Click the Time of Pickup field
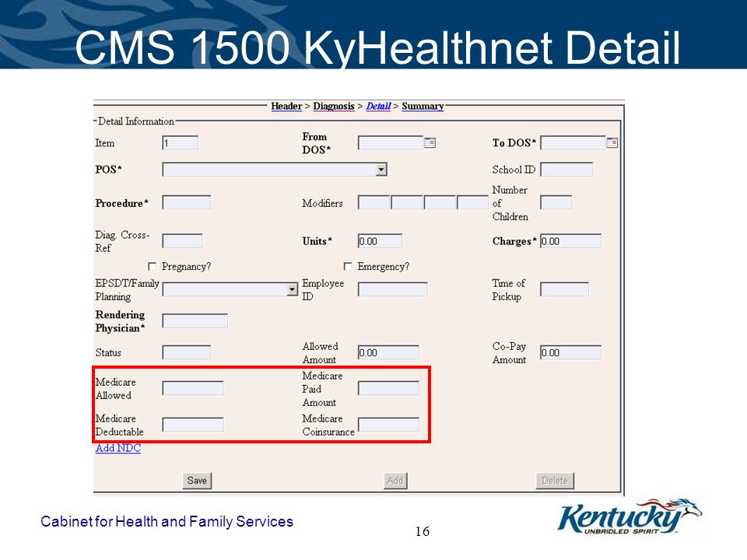Image resolution: width=747 pixels, height=560 pixels. [x=565, y=289]
